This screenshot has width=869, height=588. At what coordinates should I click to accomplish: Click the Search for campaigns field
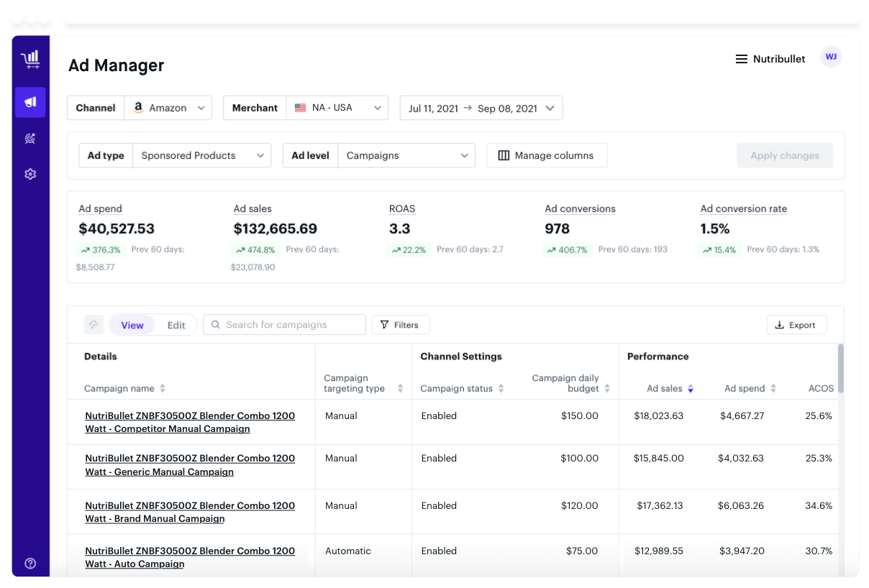tap(285, 325)
